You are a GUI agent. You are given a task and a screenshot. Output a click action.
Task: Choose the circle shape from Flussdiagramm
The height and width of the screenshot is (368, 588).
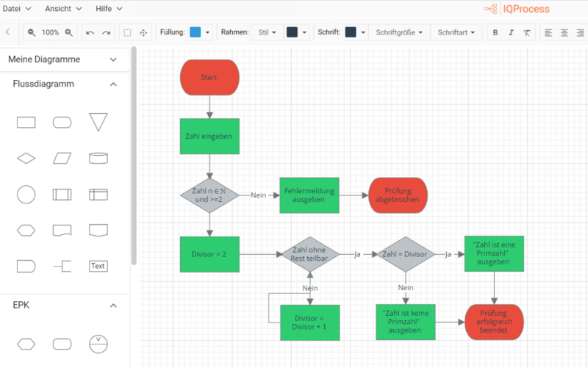pyautogui.click(x=26, y=194)
